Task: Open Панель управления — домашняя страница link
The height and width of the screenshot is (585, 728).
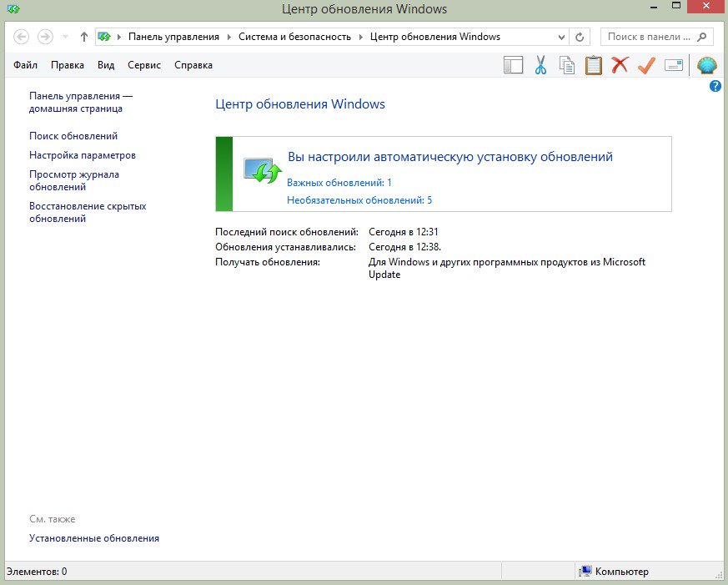Action: 81,102
